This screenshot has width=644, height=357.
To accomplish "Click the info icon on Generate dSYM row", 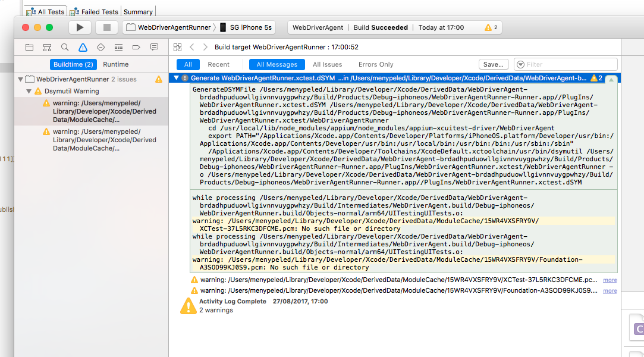I will click(x=185, y=78).
